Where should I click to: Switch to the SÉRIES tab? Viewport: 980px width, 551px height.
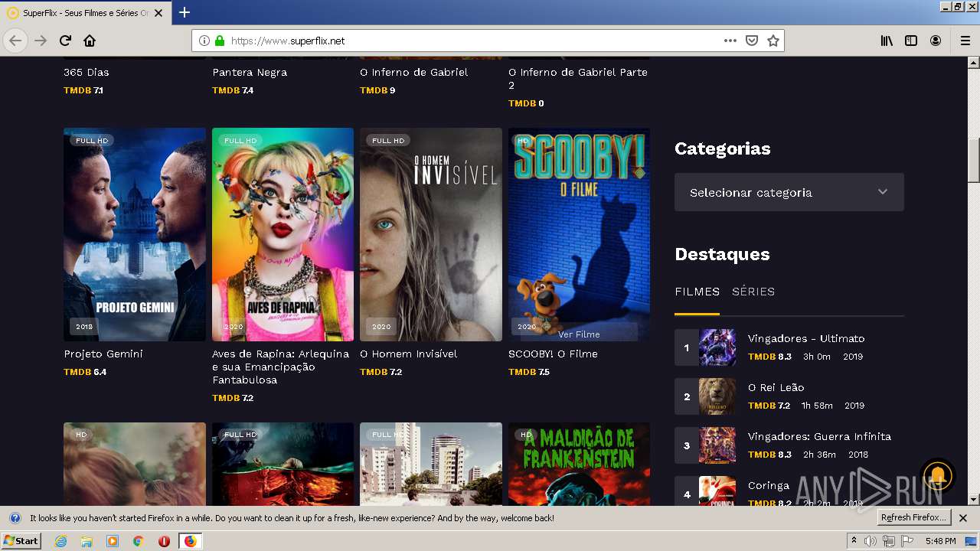(753, 292)
